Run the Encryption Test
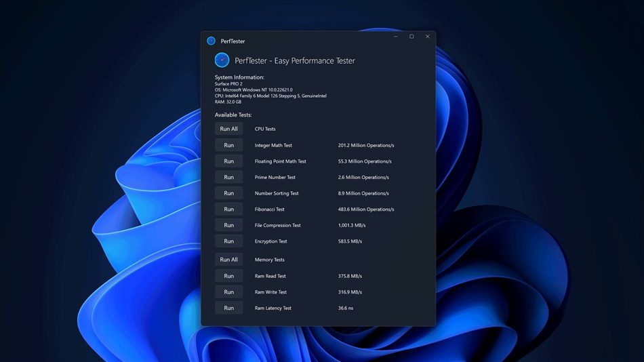 point(228,241)
